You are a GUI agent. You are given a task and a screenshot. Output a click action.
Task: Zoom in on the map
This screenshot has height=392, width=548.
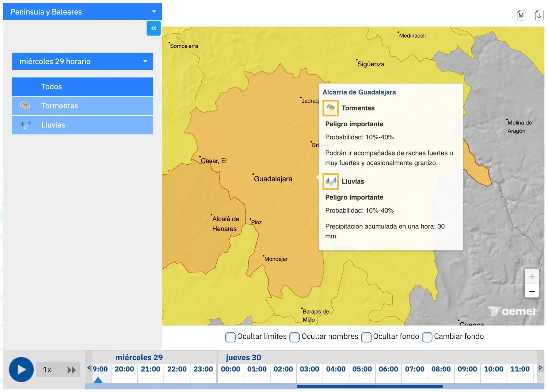pyautogui.click(x=532, y=277)
